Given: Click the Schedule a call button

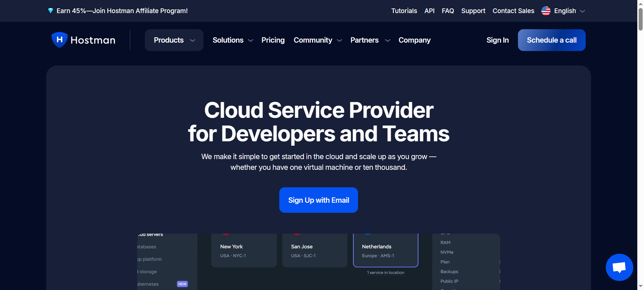Looking at the screenshot, I should [551, 40].
